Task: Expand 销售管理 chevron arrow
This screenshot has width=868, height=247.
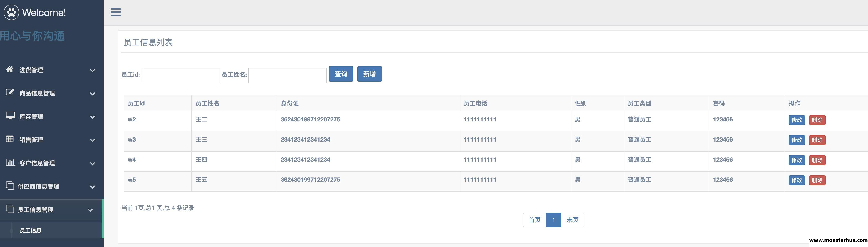Action: (x=92, y=140)
